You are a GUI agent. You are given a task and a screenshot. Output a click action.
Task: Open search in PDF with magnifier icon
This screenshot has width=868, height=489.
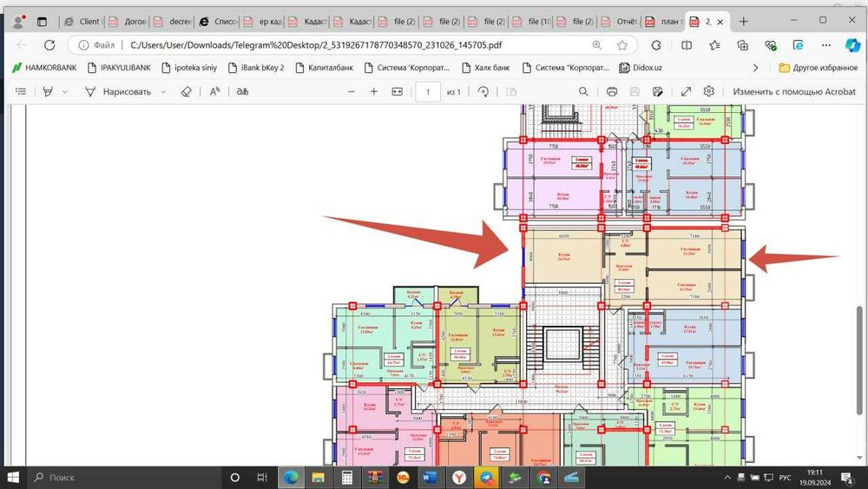[583, 91]
